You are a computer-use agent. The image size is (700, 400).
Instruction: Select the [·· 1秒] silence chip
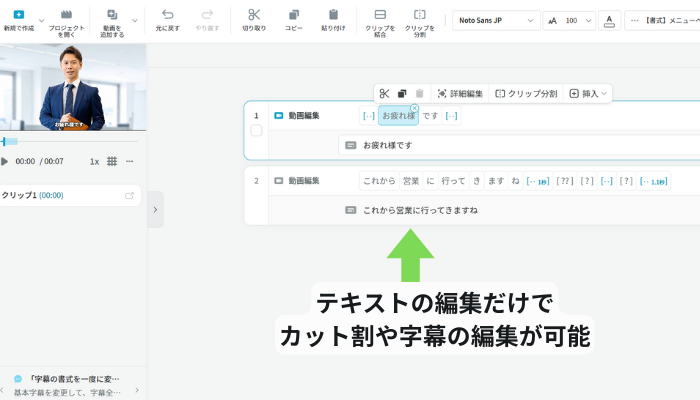538,181
